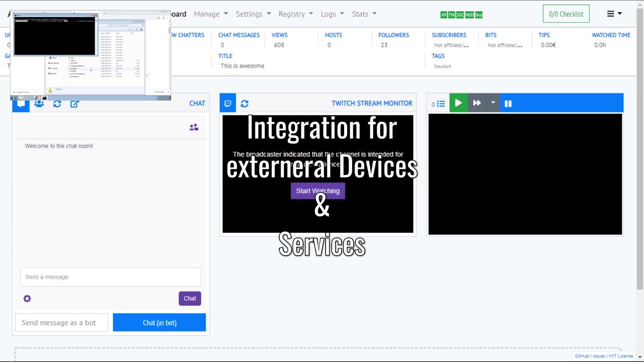Click the Deutsch tag value
The height and width of the screenshot is (362, 644).
point(443,66)
